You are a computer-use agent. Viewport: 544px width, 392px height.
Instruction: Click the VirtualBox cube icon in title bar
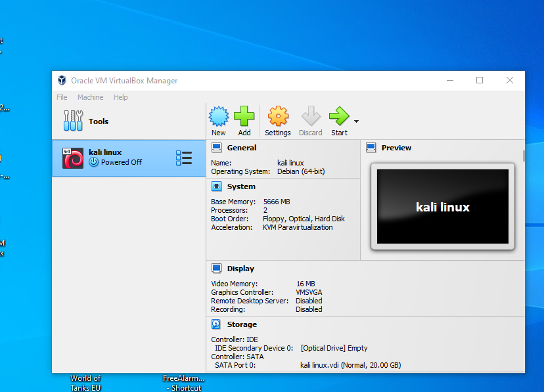click(x=62, y=80)
